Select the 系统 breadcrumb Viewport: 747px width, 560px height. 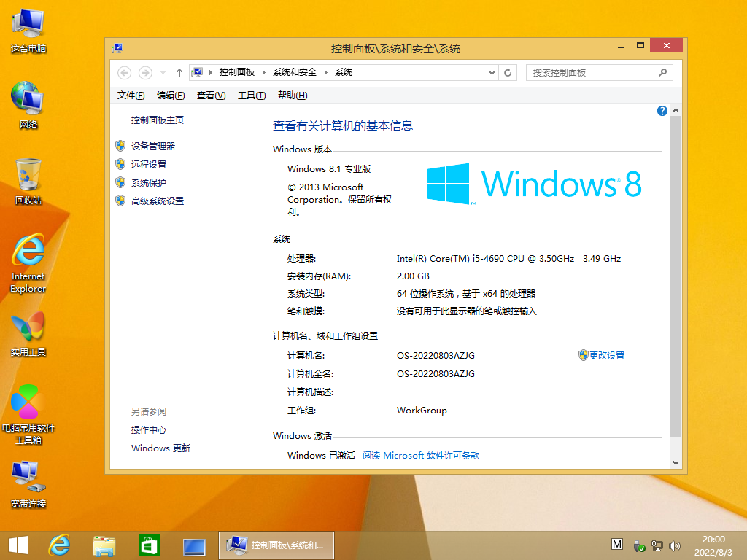[344, 72]
